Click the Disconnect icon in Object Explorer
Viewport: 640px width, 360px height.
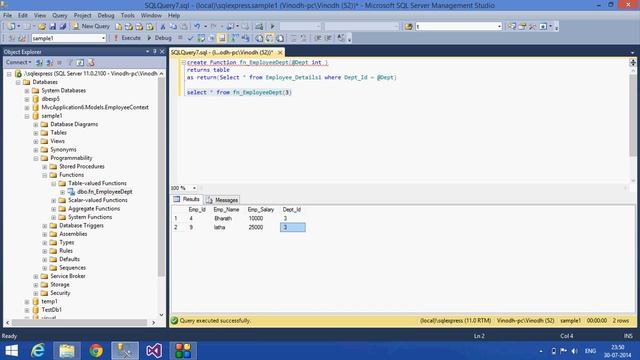(49, 62)
